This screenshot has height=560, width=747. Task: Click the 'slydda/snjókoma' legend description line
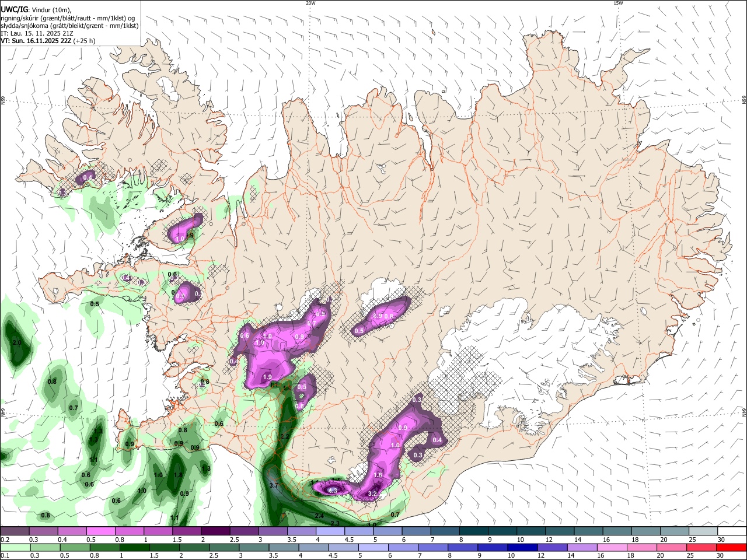point(69,26)
